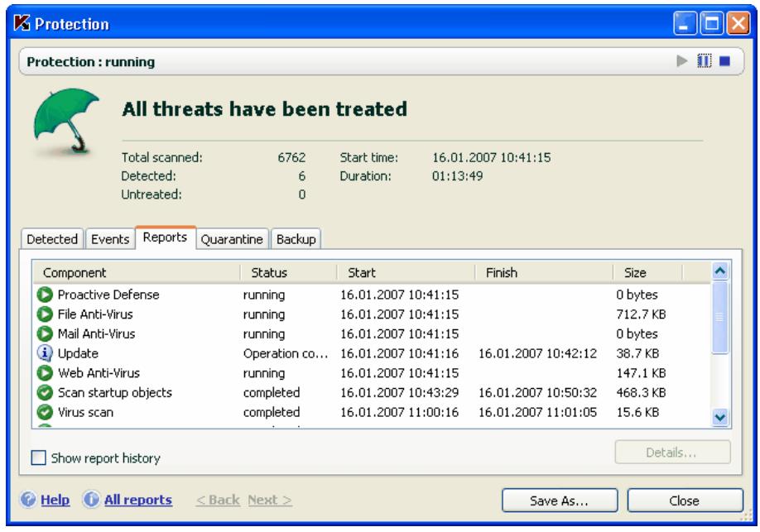Click the checkmark beside Scan startup objects
Viewport: 760px width, 532px height.
tap(44, 393)
